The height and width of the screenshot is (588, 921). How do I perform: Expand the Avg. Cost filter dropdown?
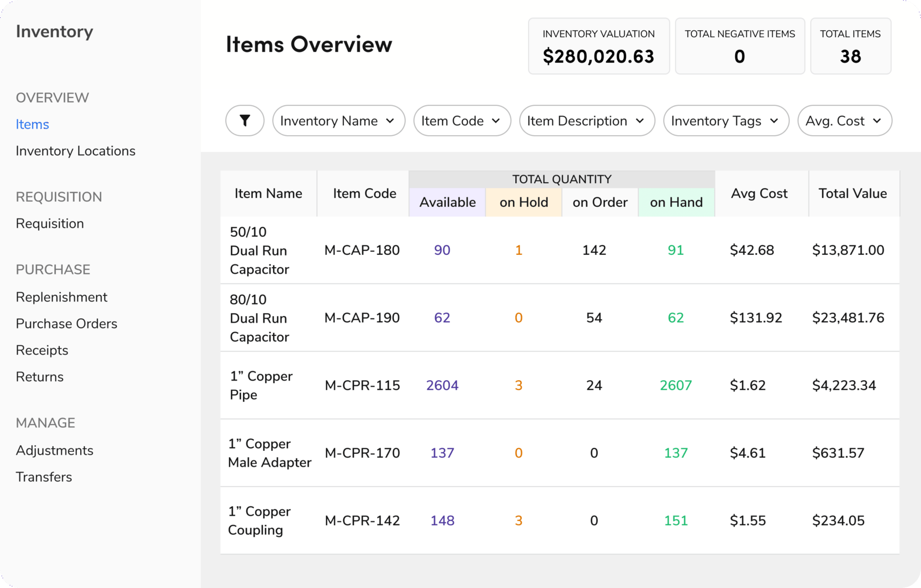[x=844, y=121]
